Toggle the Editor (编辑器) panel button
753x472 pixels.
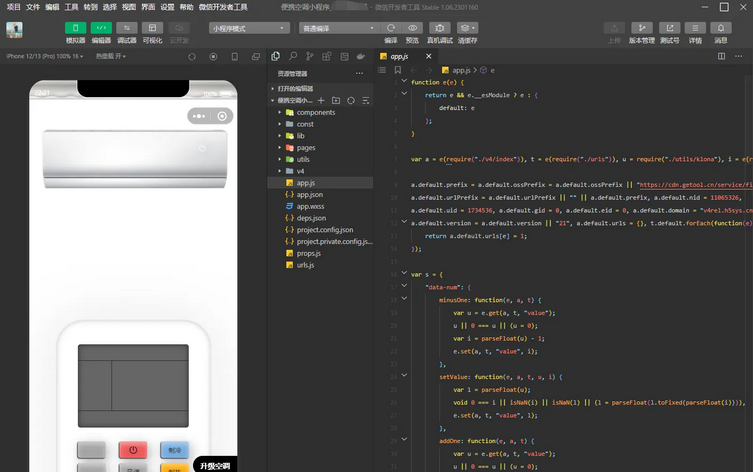tap(101, 28)
